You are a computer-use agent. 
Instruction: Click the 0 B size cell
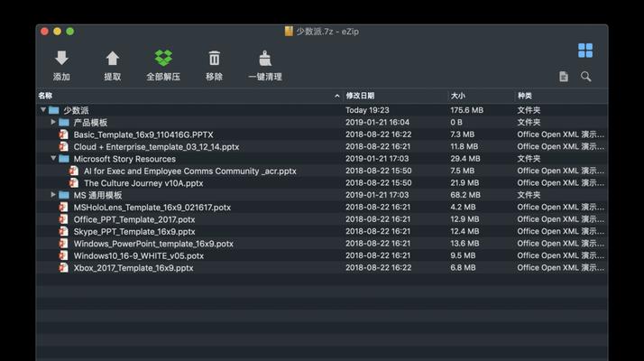click(x=455, y=122)
